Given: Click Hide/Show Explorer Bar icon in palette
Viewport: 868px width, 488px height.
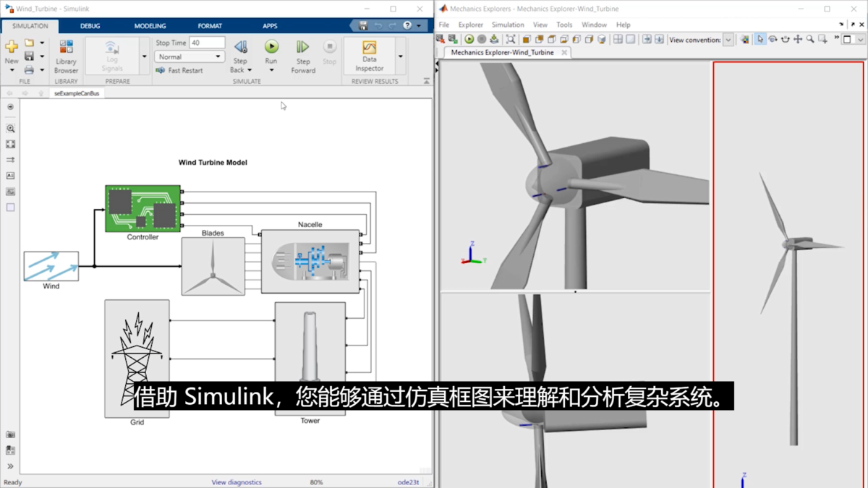Looking at the screenshot, I should (x=10, y=107).
